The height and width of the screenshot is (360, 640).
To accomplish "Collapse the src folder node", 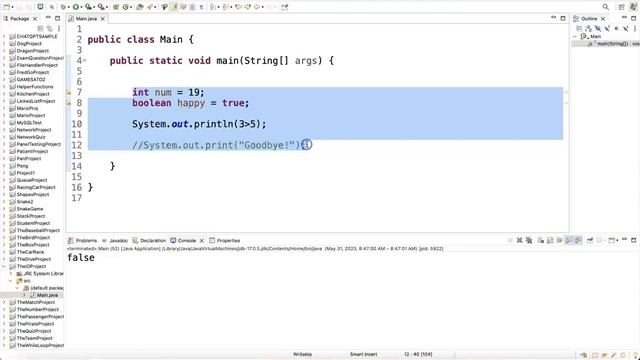I will tap(11, 281).
